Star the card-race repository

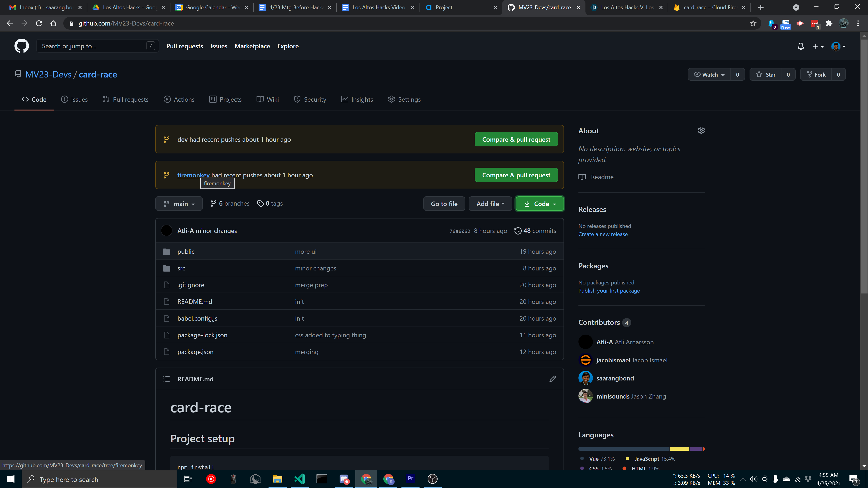[x=766, y=74]
